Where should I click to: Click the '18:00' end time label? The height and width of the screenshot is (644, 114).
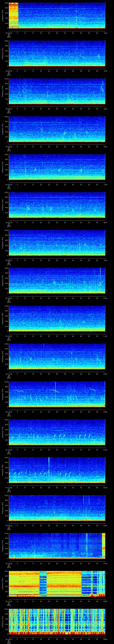tap(105, 601)
